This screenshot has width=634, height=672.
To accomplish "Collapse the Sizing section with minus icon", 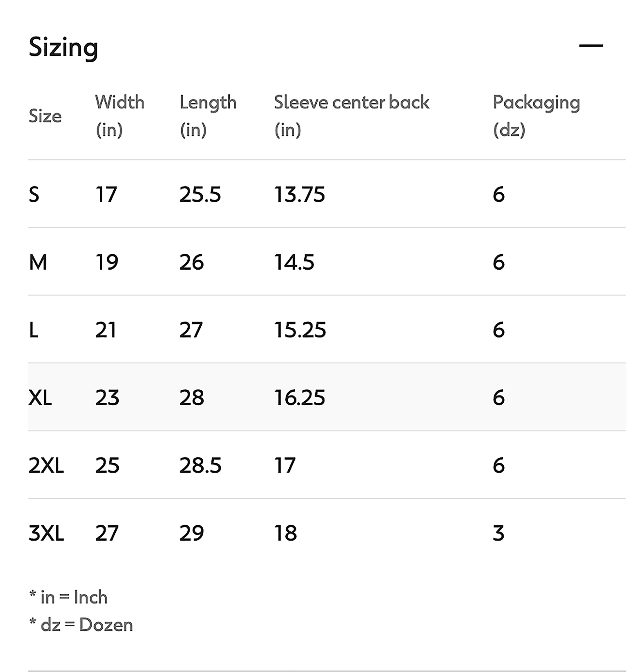I will [x=591, y=45].
